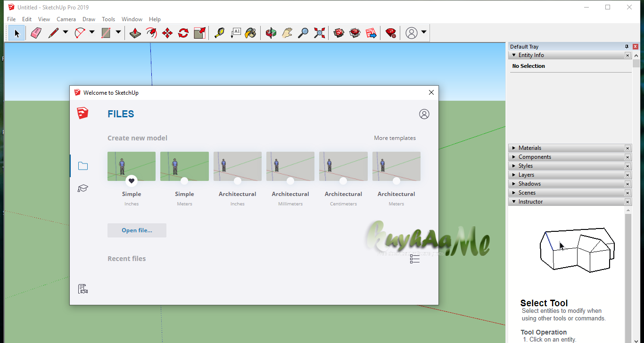Select the Move tool
This screenshot has width=644, height=343.
tap(167, 33)
